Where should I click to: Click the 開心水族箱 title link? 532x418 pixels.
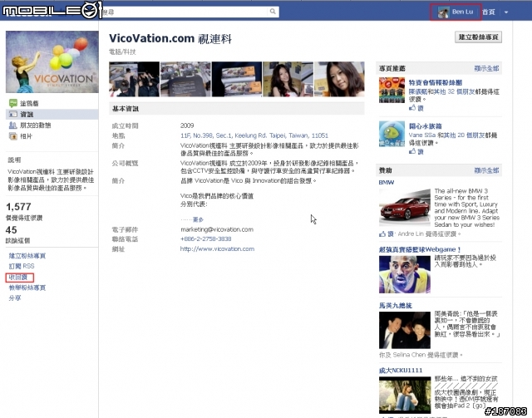[425, 125]
